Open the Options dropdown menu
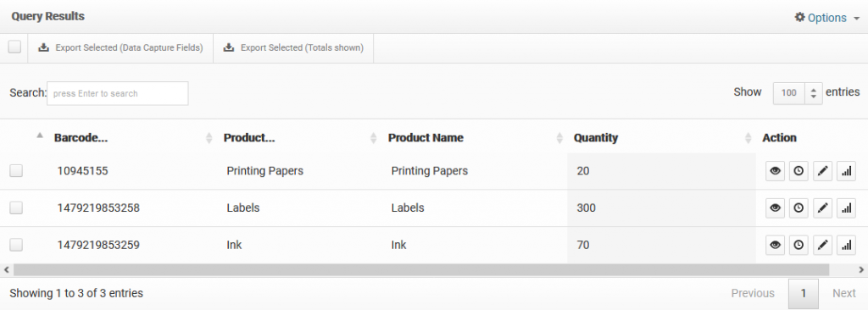 click(826, 18)
